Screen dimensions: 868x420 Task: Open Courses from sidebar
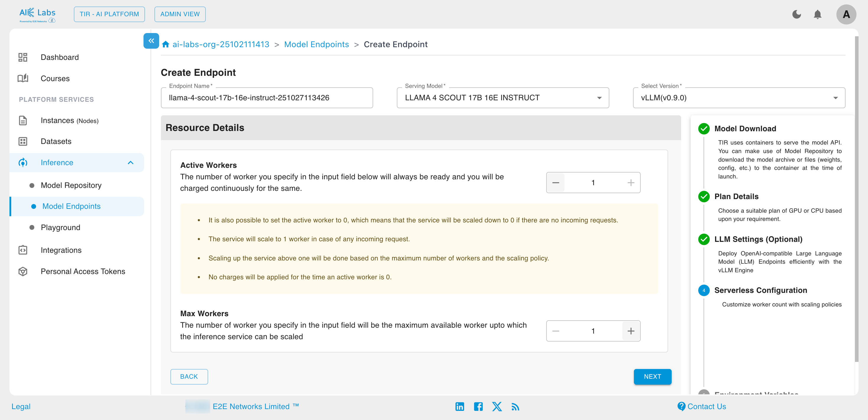(55, 78)
